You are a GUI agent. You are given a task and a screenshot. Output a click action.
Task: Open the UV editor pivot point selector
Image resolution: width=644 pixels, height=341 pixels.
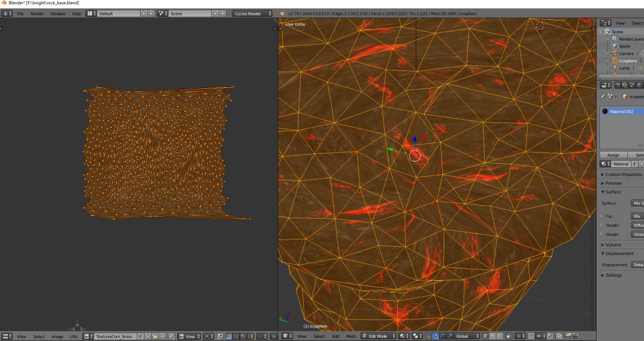209,336
